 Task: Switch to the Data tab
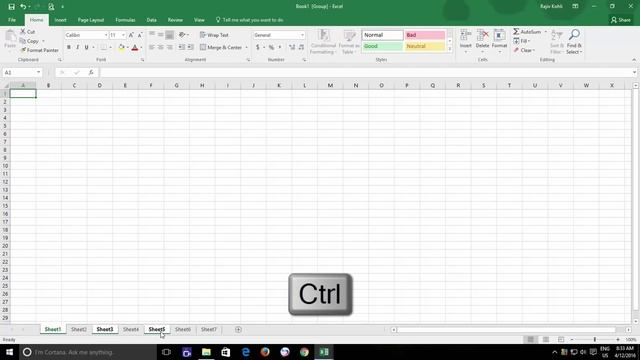click(151, 20)
